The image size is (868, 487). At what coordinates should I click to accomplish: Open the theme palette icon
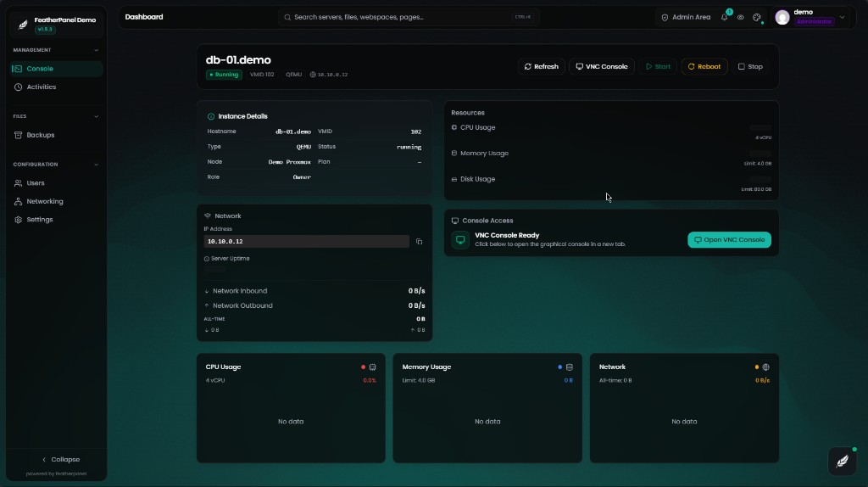click(x=757, y=17)
